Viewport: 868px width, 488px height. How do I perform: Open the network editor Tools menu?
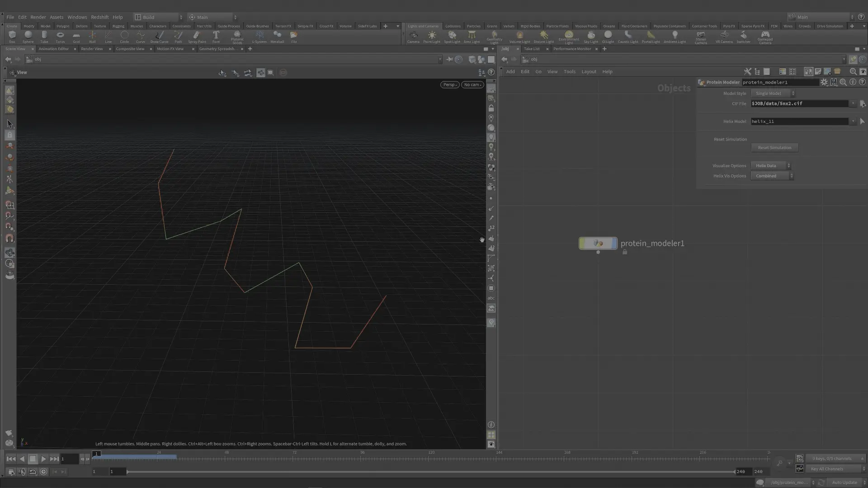(x=569, y=71)
